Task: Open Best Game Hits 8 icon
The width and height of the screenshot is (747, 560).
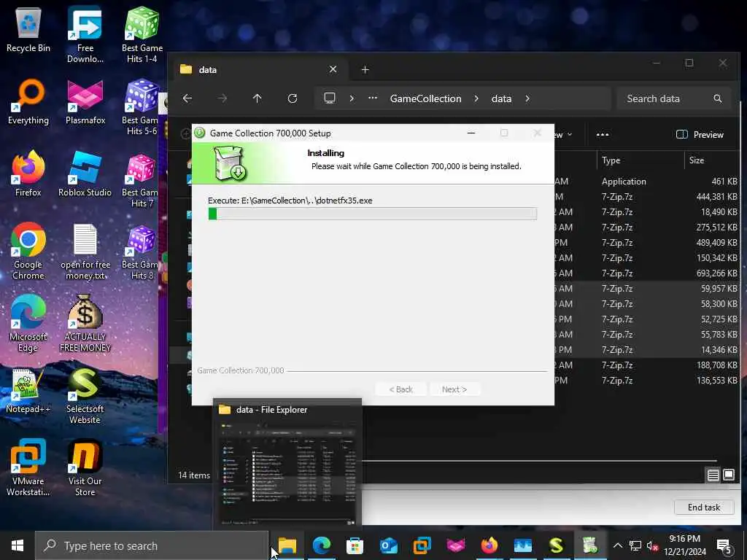Action: [x=142, y=252]
